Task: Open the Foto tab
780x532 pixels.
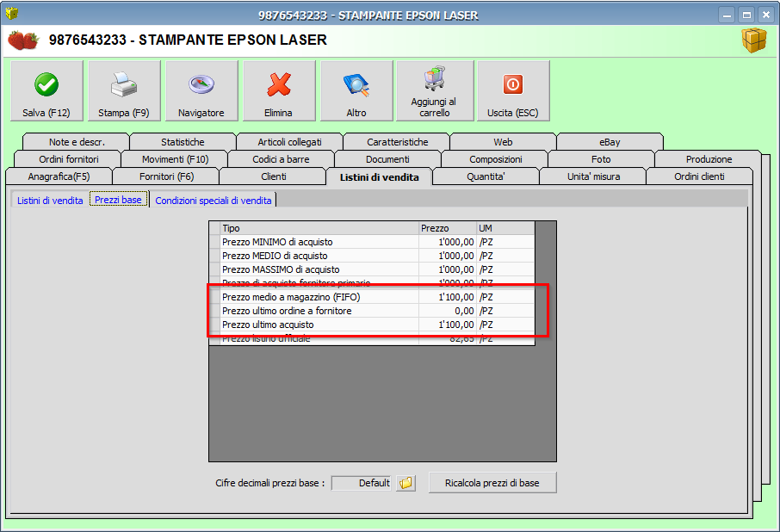Action: [x=601, y=159]
